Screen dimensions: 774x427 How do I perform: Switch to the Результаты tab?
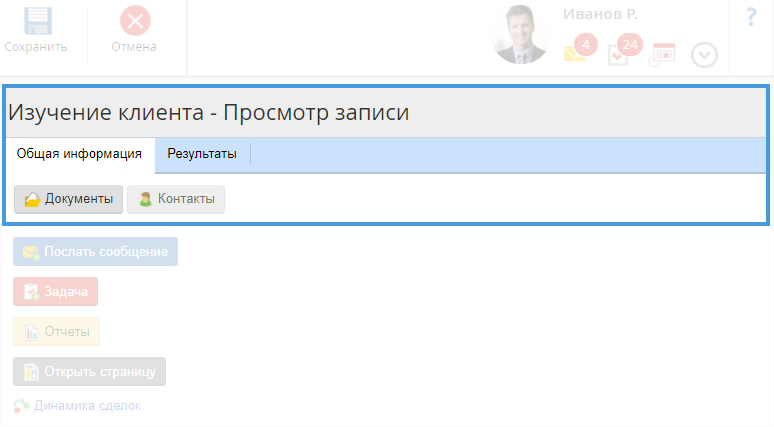(202, 154)
